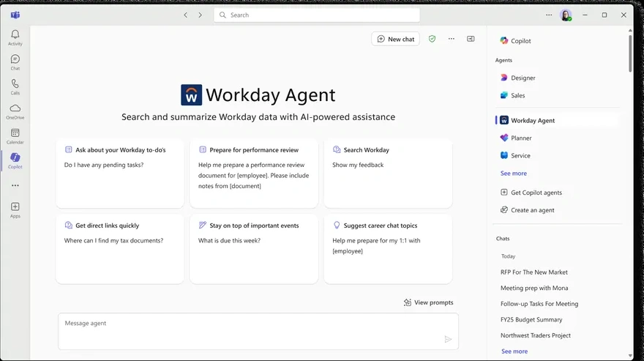The image size is (644, 361).
Task: Click Create an agent
Action: click(x=528, y=210)
